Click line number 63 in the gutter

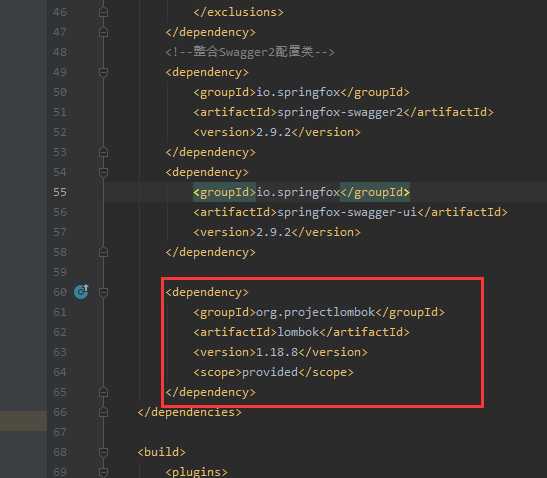[x=60, y=352]
